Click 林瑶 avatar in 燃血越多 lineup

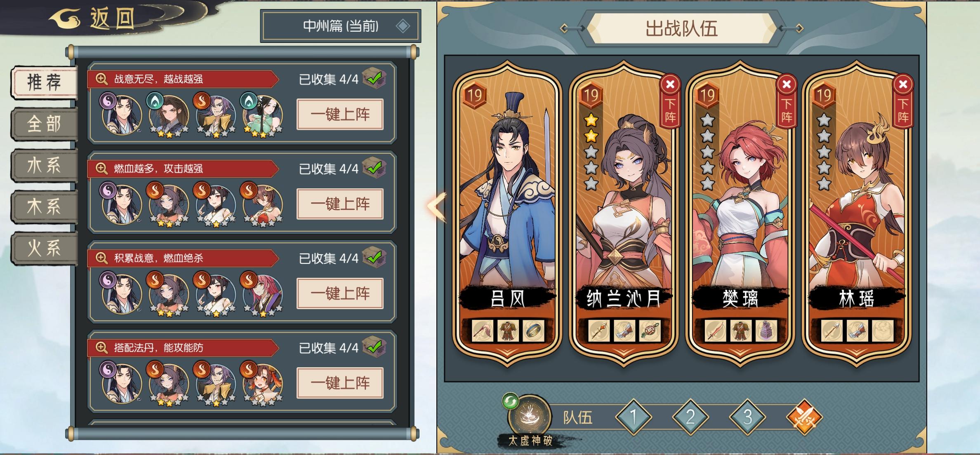tap(262, 204)
